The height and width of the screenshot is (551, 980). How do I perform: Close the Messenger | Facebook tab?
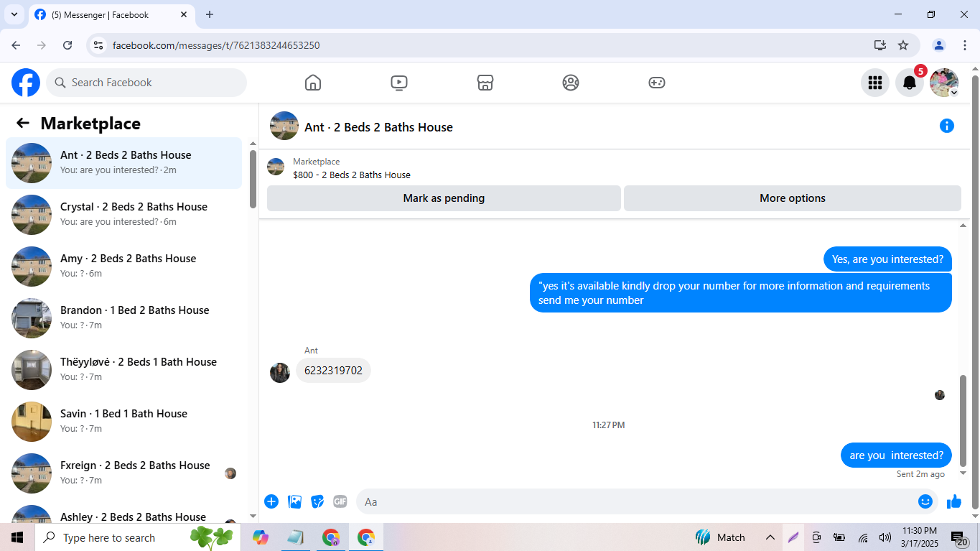pos(184,14)
